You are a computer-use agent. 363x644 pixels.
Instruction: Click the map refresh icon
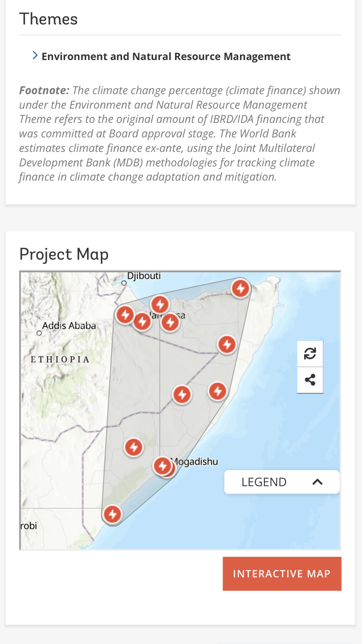[x=311, y=354]
